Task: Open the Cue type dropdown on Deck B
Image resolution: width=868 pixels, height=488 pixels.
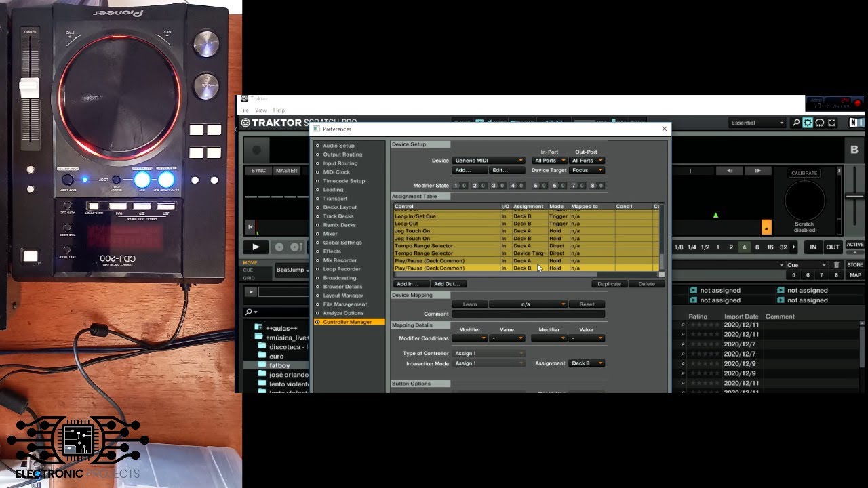Action: click(806, 265)
